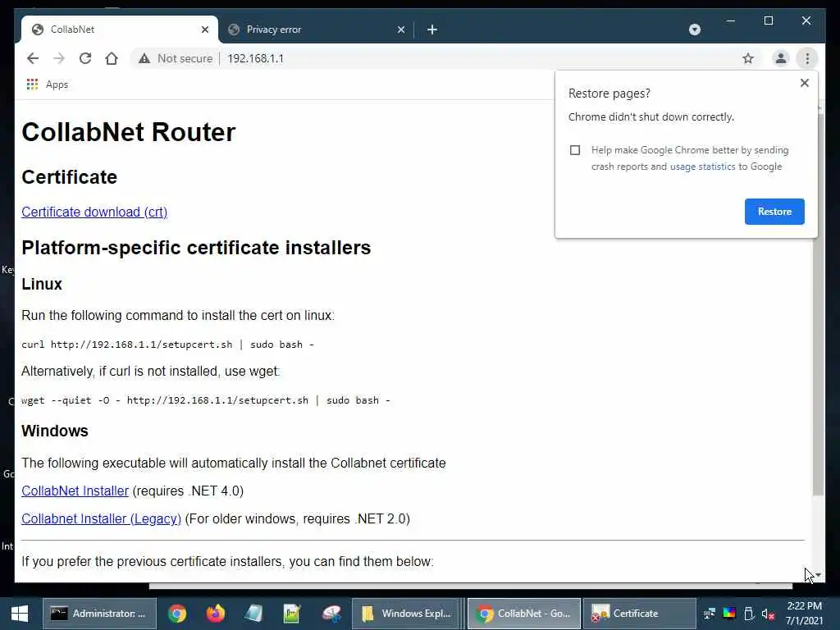Go back to the previous page
The height and width of the screenshot is (630, 840).
[33, 58]
